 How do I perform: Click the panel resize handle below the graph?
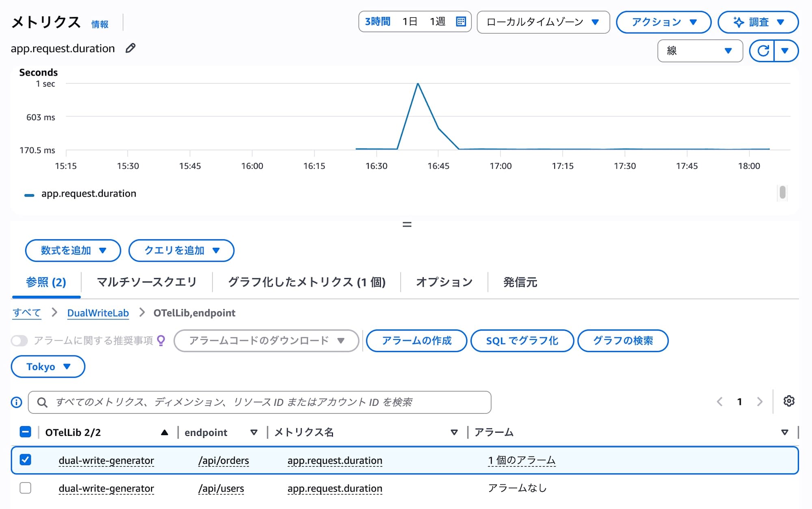pyautogui.click(x=407, y=224)
